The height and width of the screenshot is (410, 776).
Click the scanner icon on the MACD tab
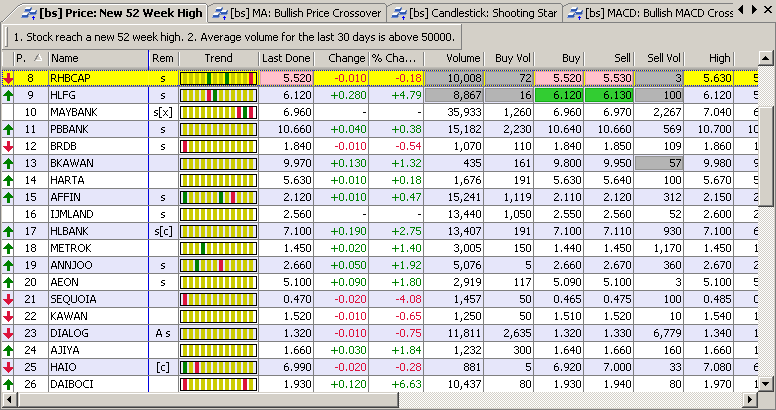pyautogui.click(x=574, y=13)
